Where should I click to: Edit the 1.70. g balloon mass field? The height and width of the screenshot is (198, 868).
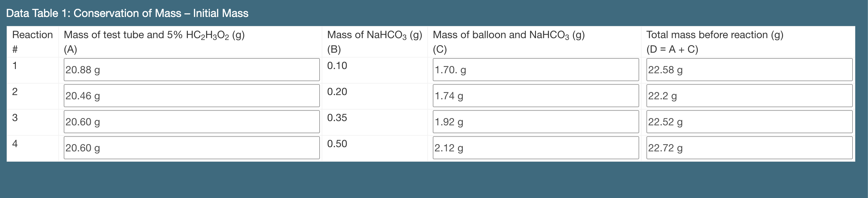(x=535, y=70)
